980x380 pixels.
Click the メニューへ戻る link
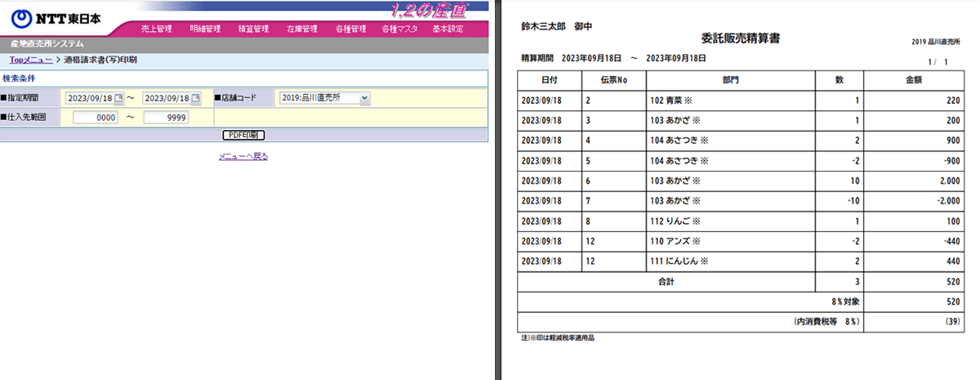(x=243, y=156)
